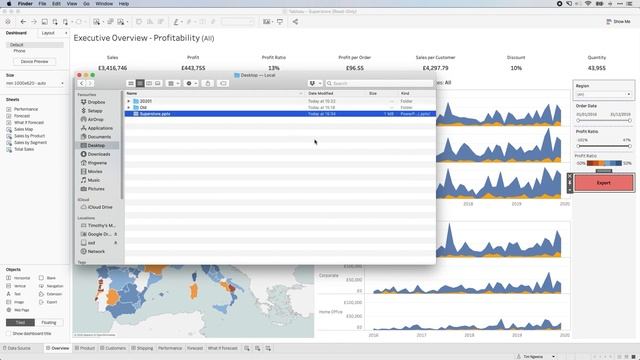Viewport: 640px width, 360px height.
Task: Switch Finder to list view
Action: (x=140, y=83)
